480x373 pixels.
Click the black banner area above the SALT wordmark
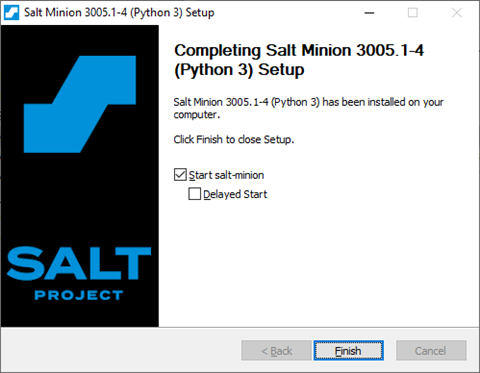[x=80, y=200]
